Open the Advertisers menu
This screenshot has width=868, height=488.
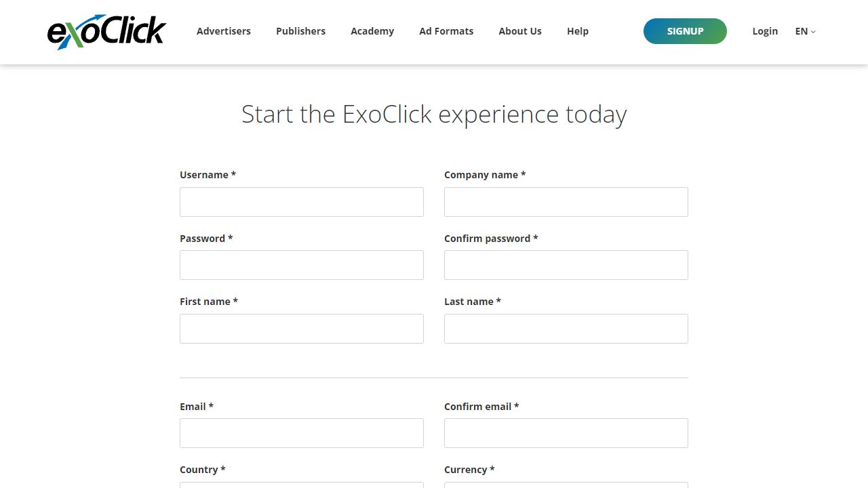224,31
